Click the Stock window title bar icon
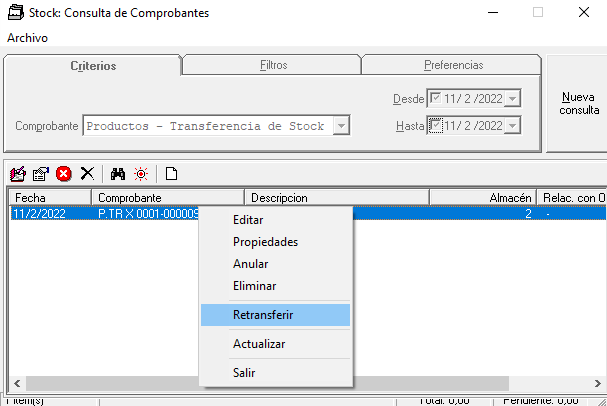The image size is (607, 406). [13, 13]
